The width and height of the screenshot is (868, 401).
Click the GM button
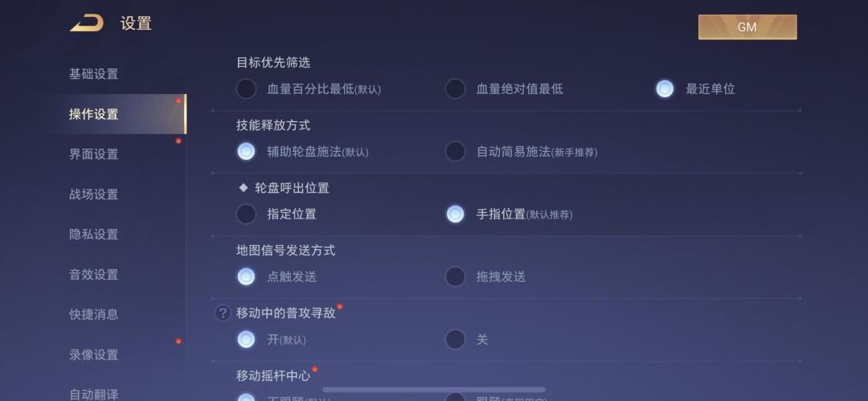coord(747,27)
